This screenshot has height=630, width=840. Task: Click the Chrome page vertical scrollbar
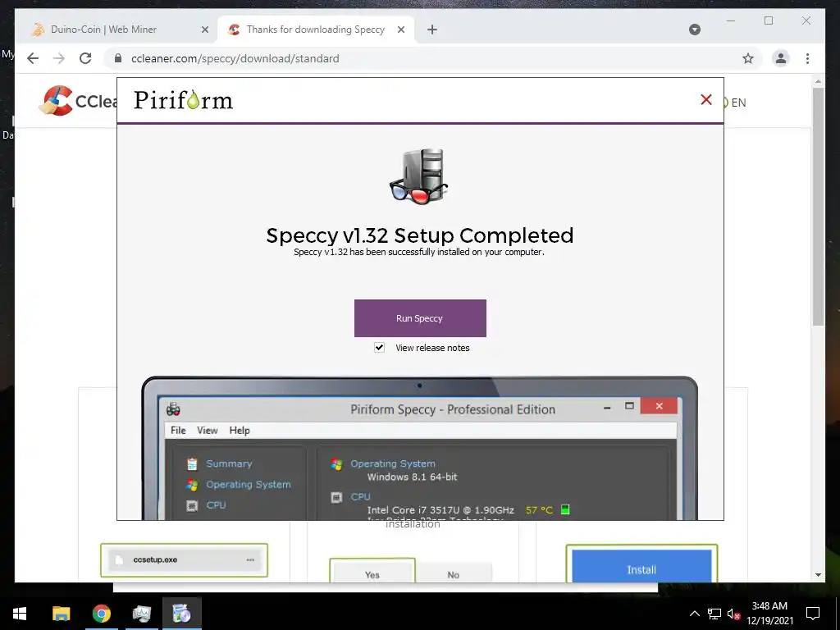(818, 206)
